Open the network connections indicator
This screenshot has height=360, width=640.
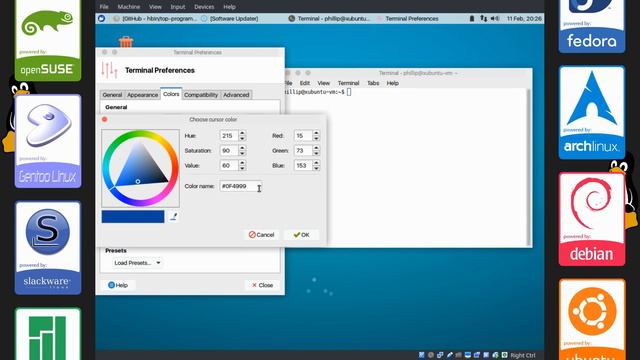coord(484,18)
